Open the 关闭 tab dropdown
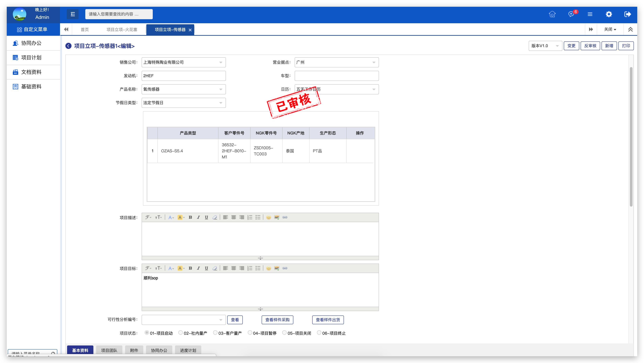644x363 pixels. coord(610,29)
